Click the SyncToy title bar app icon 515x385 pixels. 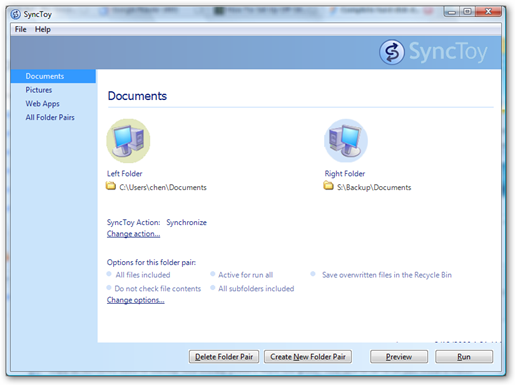(x=15, y=14)
